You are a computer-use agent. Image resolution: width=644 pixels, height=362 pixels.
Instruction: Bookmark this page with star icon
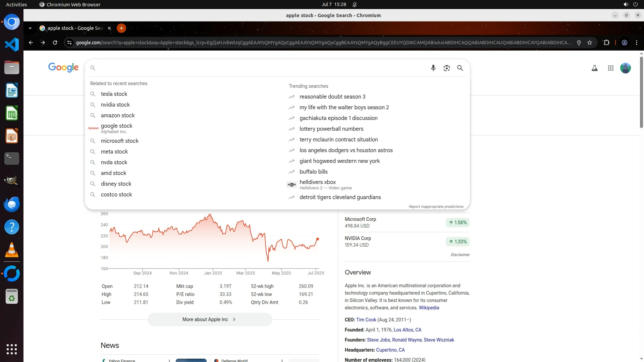coord(590,43)
